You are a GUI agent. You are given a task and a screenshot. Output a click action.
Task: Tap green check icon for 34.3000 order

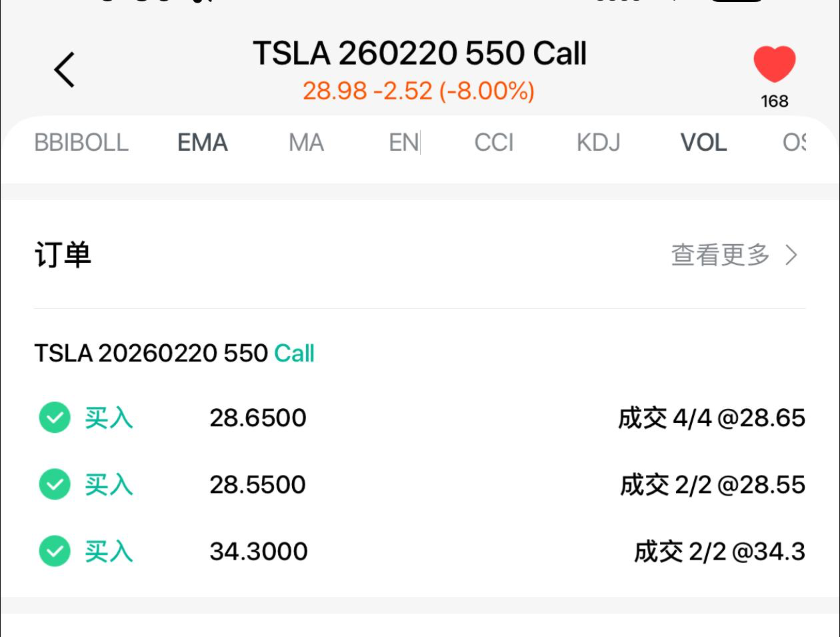coord(55,552)
